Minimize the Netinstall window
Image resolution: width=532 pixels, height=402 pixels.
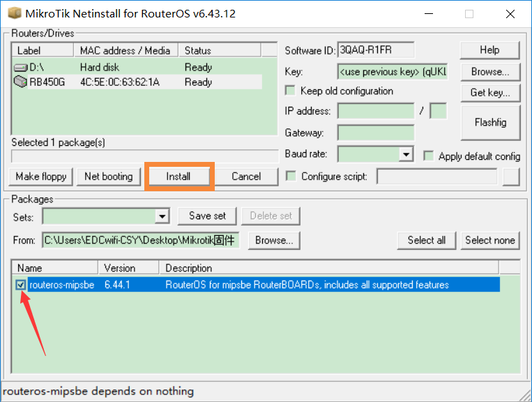[429, 14]
